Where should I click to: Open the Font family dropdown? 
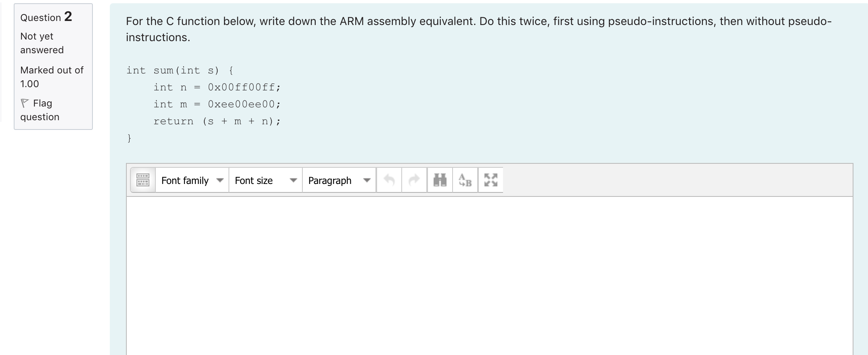191,180
